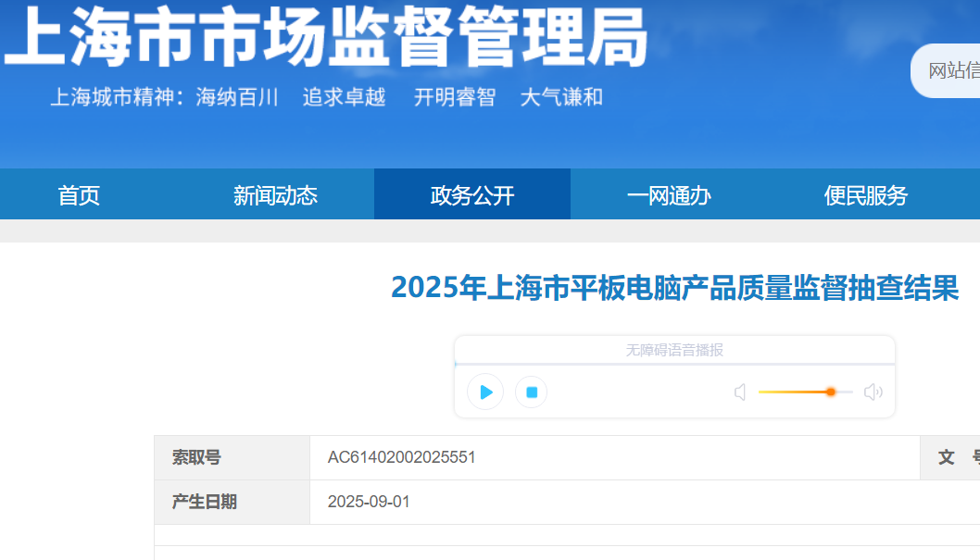
Task: Go to the 首页 home page
Action: click(79, 195)
